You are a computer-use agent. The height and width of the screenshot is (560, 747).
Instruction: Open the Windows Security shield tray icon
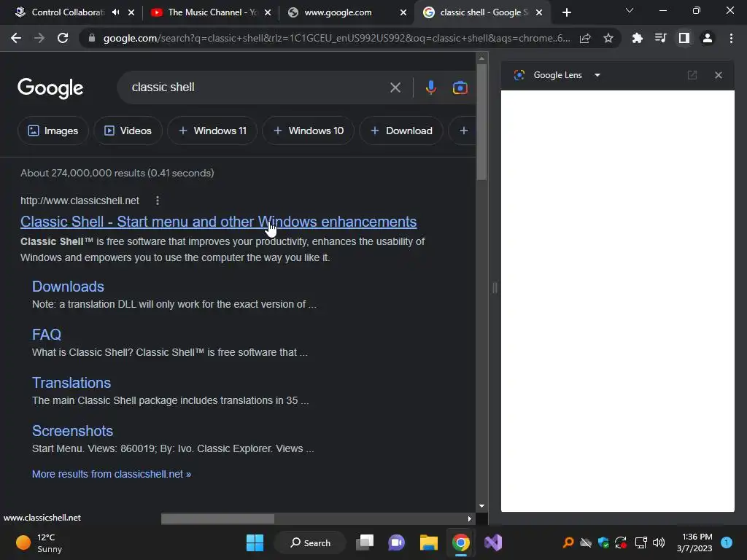pos(603,542)
